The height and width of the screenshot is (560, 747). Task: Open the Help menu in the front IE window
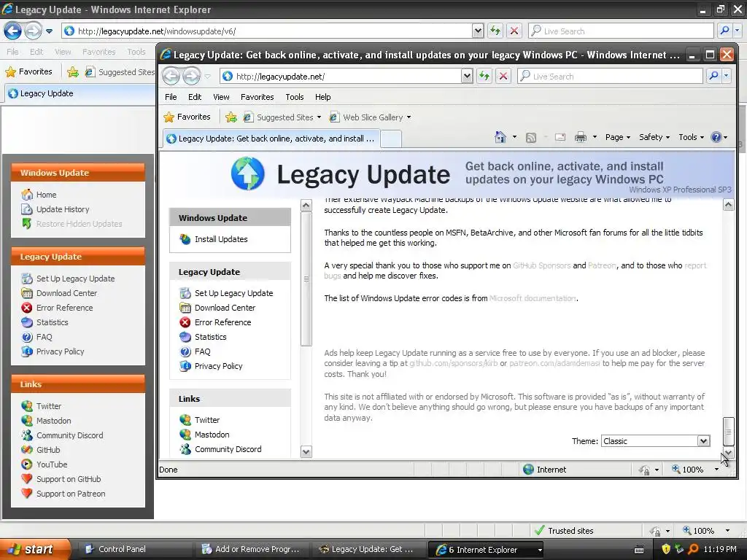pyautogui.click(x=322, y=97)
